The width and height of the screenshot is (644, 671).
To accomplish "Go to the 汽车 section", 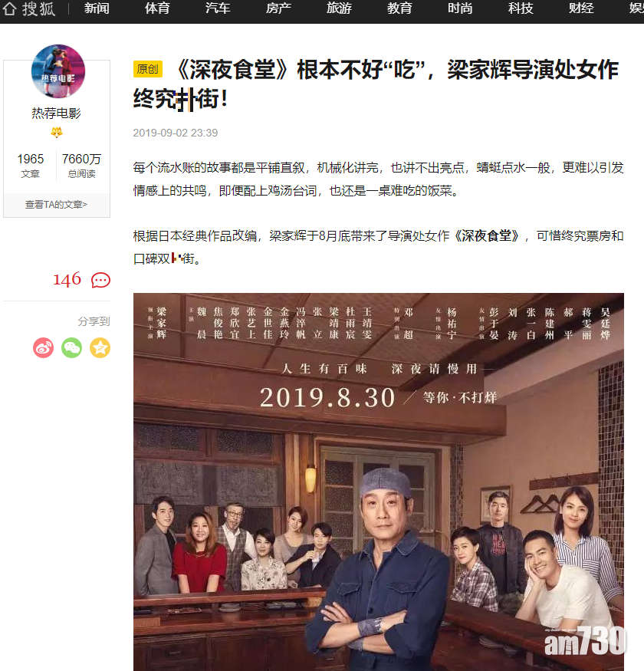I will (218, 8).
